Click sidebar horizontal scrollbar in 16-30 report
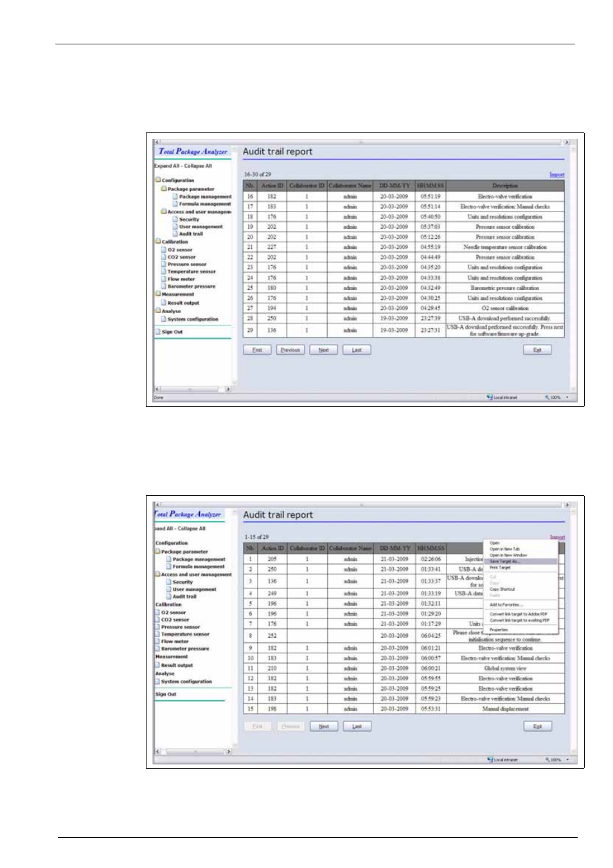Screen dimensions: 613x868 pyautogui.click(x=191, y=389)
